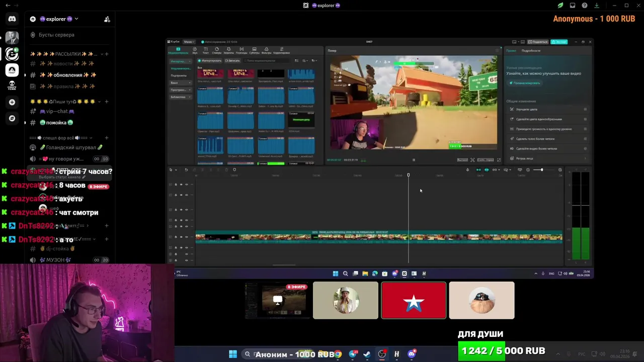The height and width of the screenshot is (362, 644).
Task: Click the zoom-out magnifier on timeline toolbar
Action: (528, 170)
